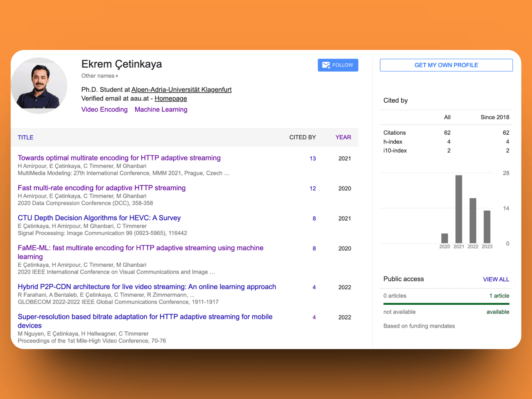Click View All under Public access
This screenshot has width=532, height=399.
[496, 279]
